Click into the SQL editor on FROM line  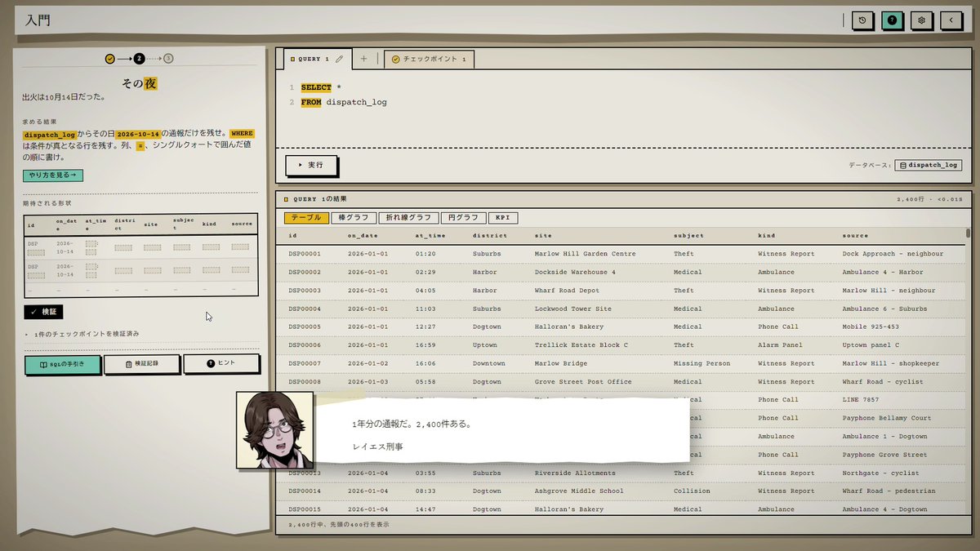(x=343, y=102)
